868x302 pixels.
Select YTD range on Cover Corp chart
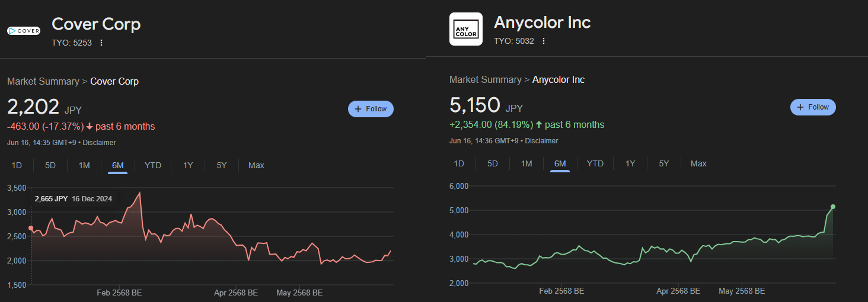pyautogui.click(x=153, y=165)
